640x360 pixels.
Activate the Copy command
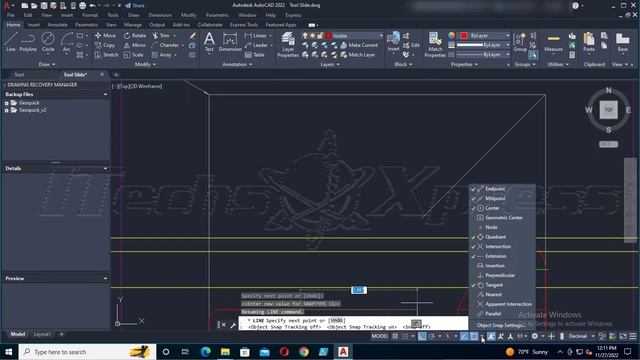click(105, 45)
